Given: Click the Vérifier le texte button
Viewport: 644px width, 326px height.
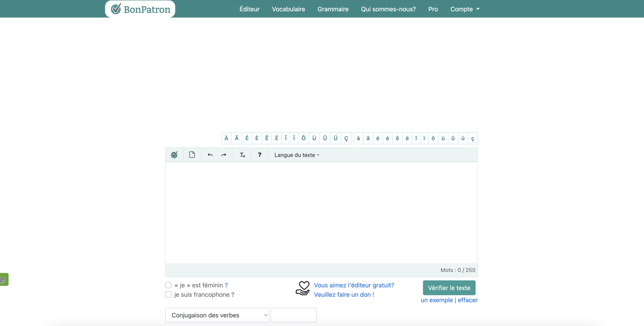Looking at the screenshot, I should coord(449,288).
